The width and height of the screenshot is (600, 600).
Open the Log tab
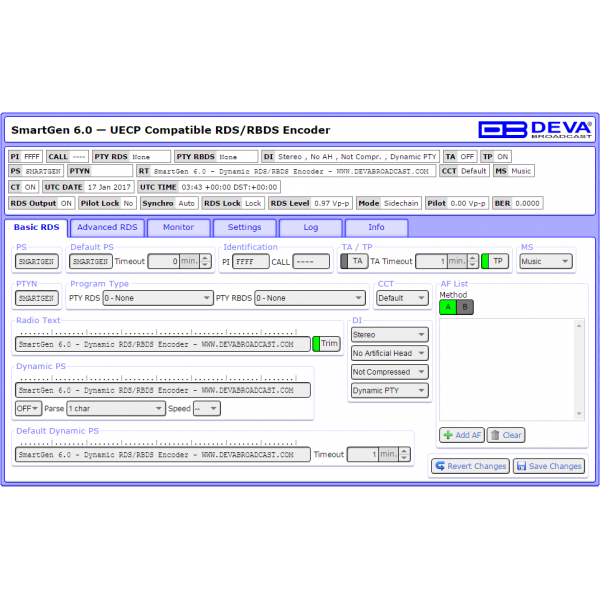pos(311,227)
